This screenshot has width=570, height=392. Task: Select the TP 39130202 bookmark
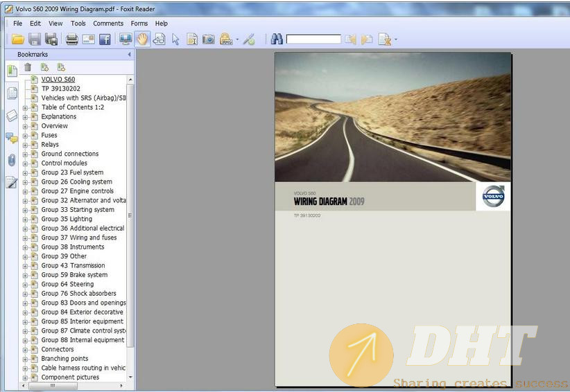tap(61, 89)
